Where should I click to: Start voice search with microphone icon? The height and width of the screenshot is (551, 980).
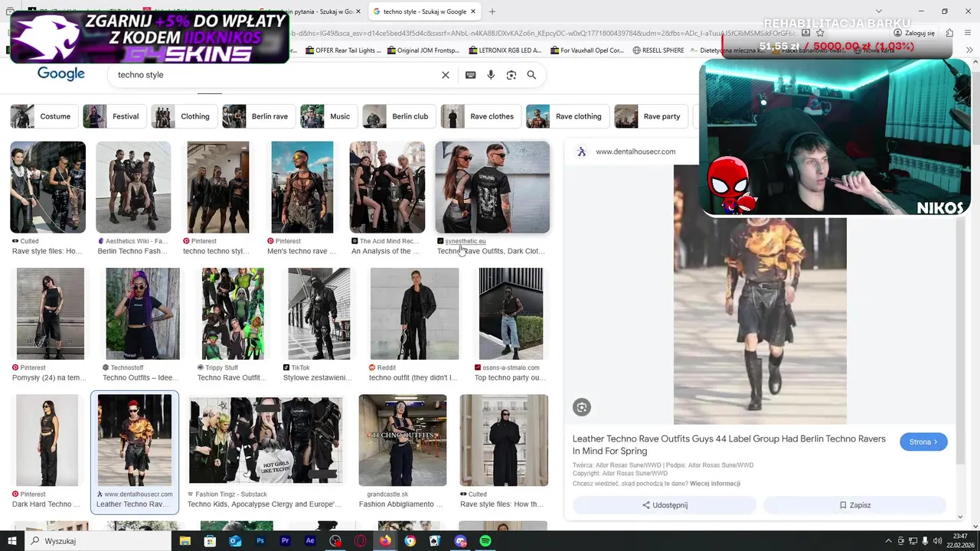click(491, 75)
